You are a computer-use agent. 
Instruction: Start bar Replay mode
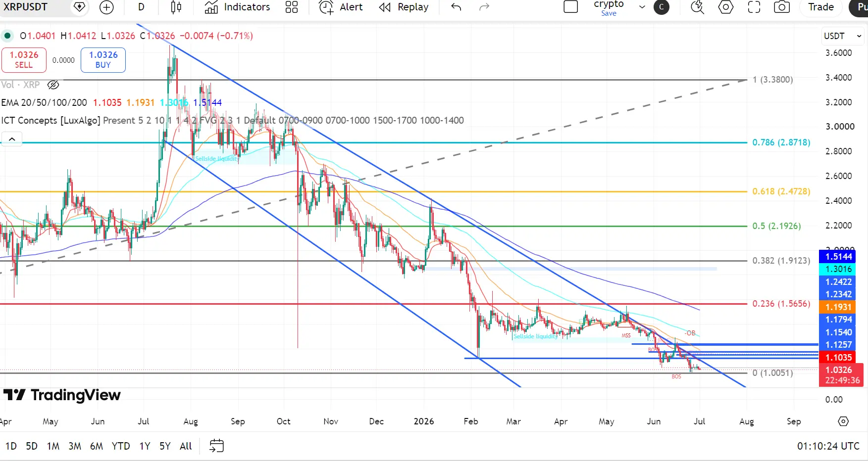[x=404, y=7]
